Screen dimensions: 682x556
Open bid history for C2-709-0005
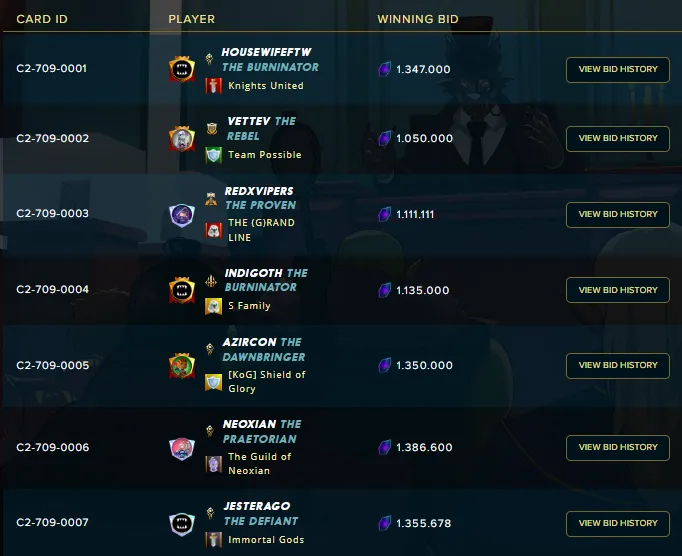(x=618, y=365)
